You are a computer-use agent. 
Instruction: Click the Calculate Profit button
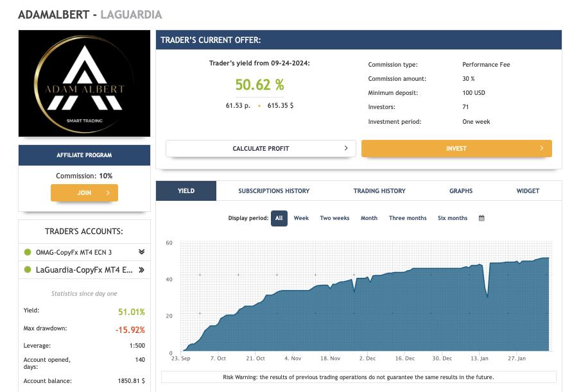click(261, 148)
